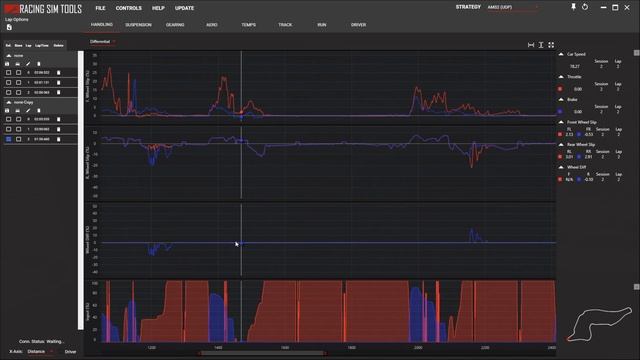Collapse the Car Speed panel
Screen dimensions: 640x360
[561, 54]
